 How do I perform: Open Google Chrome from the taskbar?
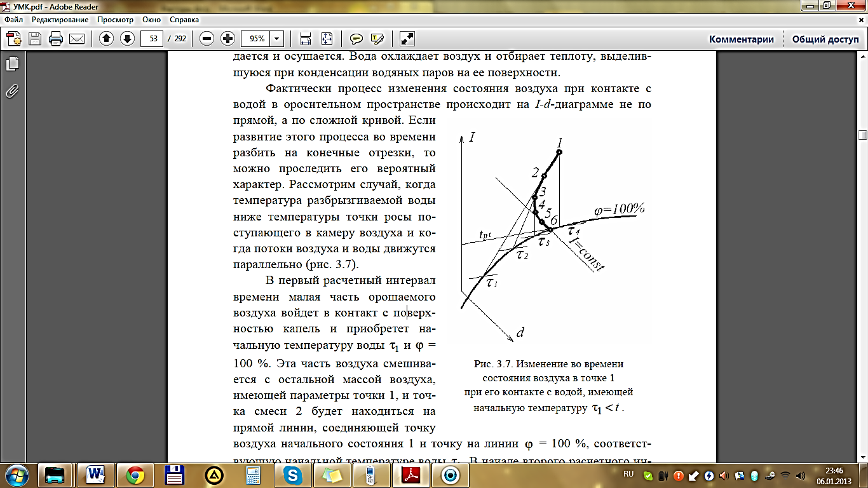click(x=135, y=475)
